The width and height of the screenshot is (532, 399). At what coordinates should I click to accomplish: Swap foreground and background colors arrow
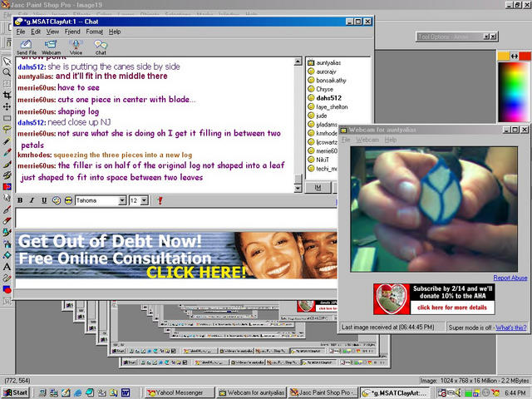(515, 56)
